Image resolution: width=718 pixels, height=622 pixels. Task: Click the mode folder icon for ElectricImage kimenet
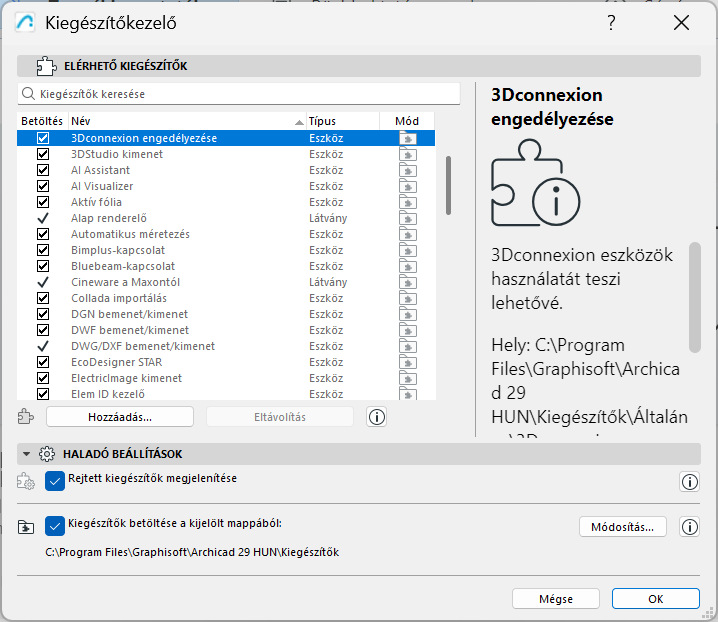pyautogui.click(x=408, y=379)
